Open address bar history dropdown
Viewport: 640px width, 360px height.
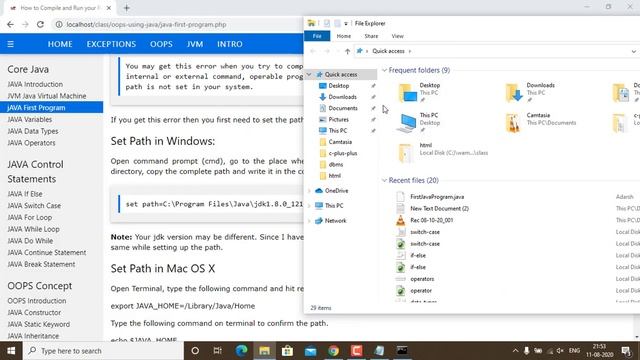[633, 51]
